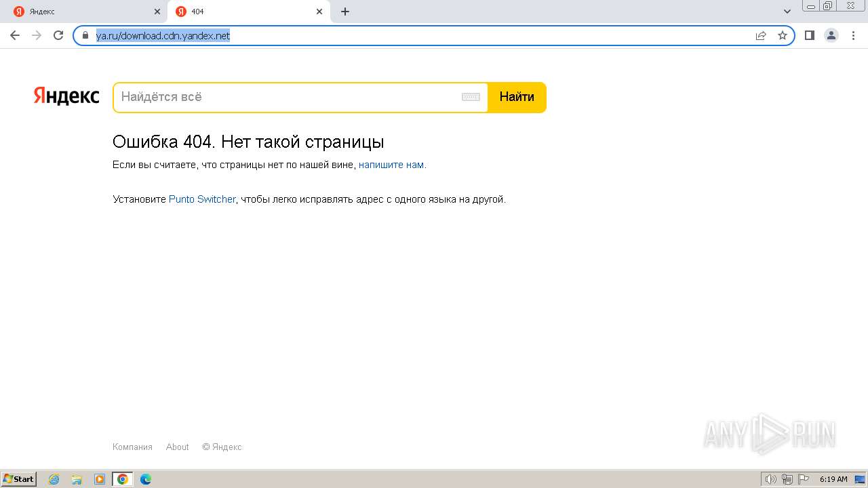Share this page from the address bar
The width and height of the screenshot is (868, 488).
click(761, 35)
